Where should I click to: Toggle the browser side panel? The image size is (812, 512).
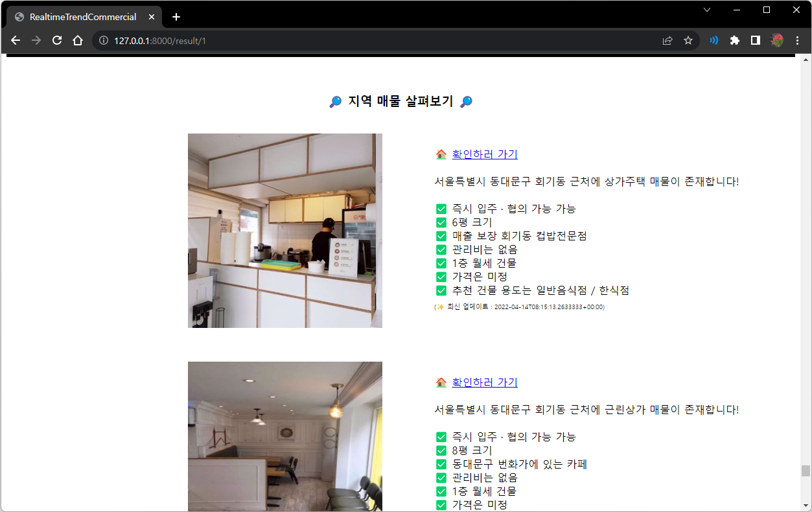click(x=755, y=40)
